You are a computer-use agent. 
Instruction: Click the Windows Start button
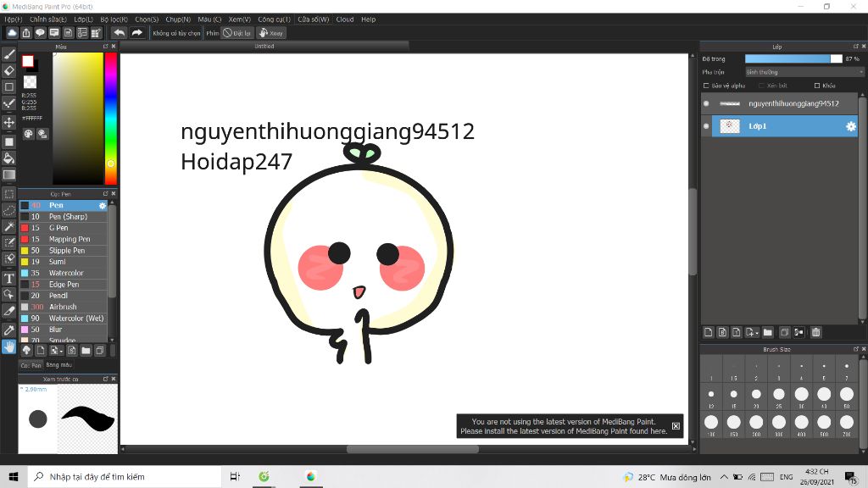coord(14,476)
